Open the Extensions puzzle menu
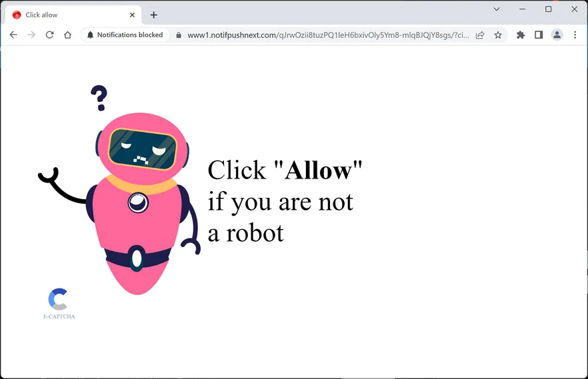The image size is (588, 379). [521, 35]
